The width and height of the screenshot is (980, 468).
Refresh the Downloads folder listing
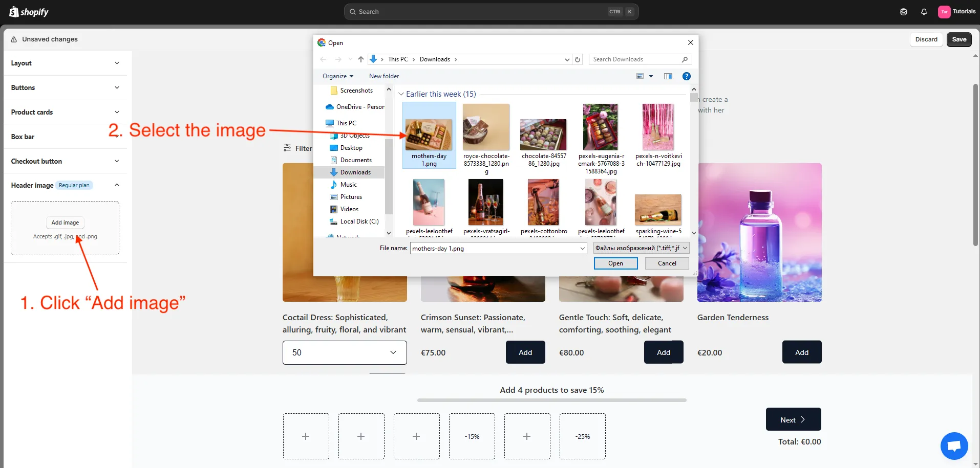tap(578, 59)
